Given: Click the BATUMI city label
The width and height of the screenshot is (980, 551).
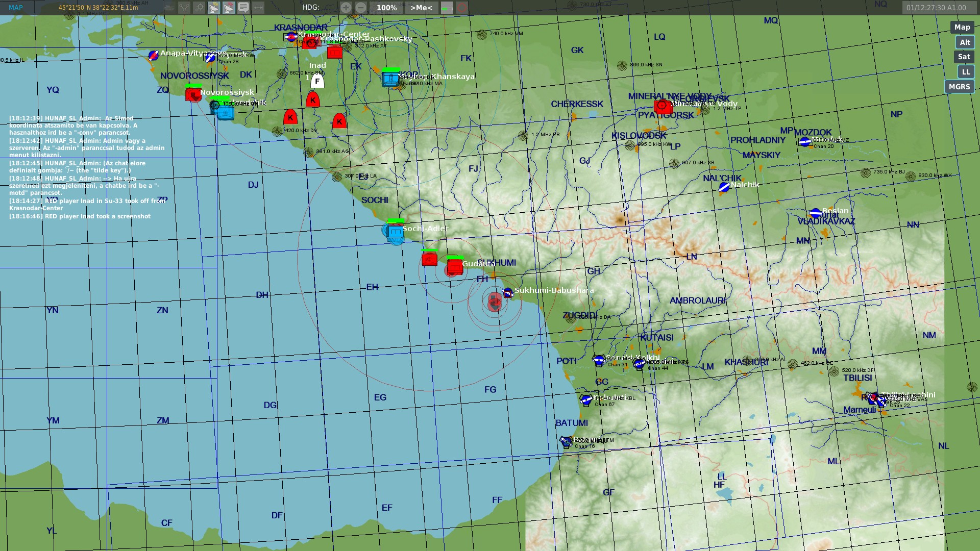Looking at the screenshot, I should (572, 423).
